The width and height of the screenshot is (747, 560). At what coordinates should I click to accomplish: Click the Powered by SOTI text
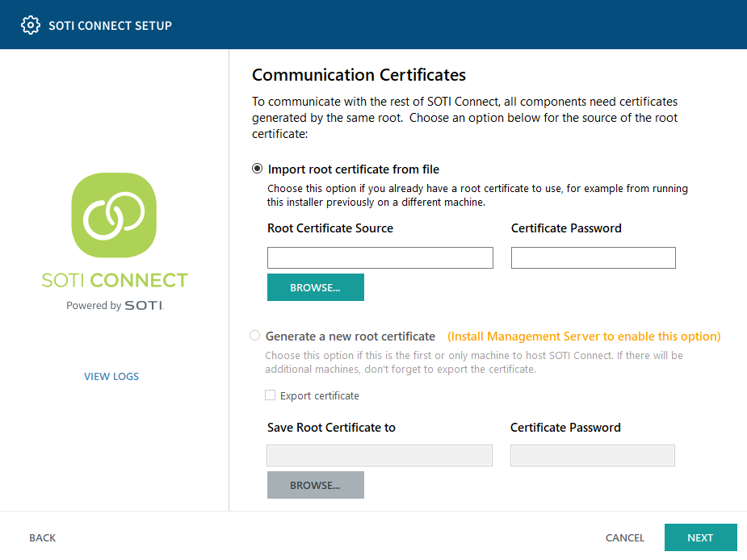pyautogui.click(x=115, y=305)
